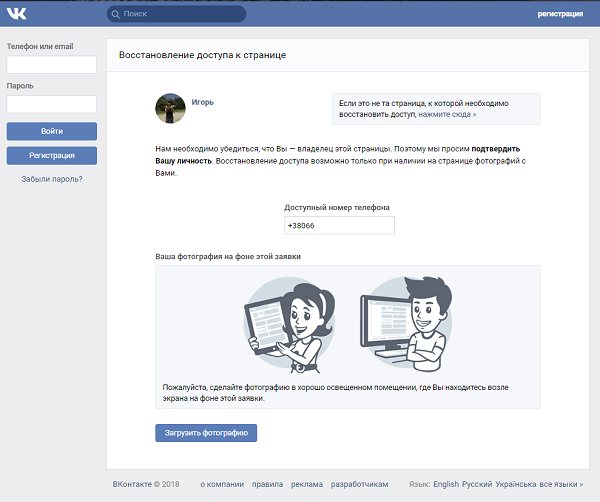Click the нажмите сюда » link

(447, 115)
